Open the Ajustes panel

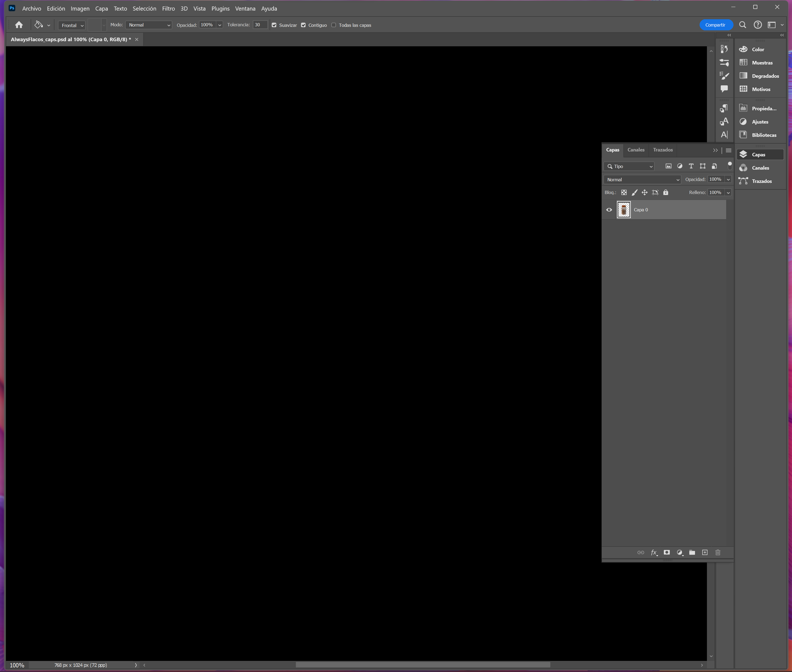(760, 121)
